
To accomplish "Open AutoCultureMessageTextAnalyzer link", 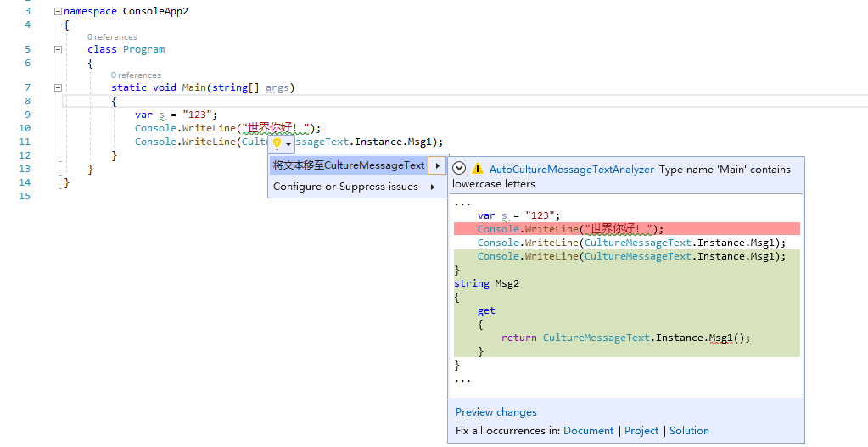I will (571, 170).
